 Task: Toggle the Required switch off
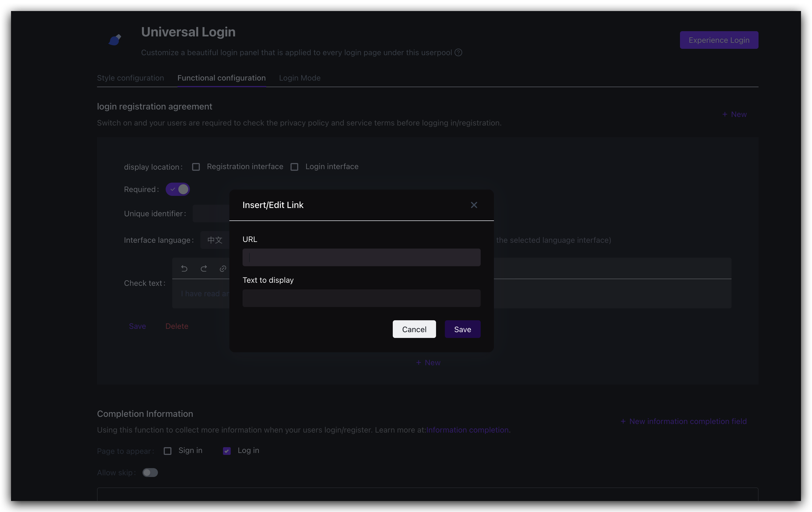(178, 189)
